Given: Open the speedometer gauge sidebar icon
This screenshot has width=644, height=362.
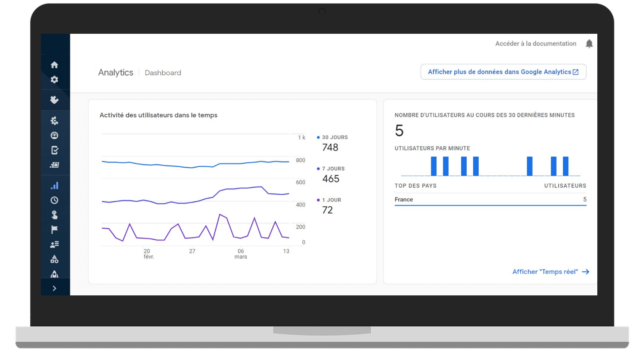Looking at the screenshot, I should pyautogui.click(x=54, y=135).
